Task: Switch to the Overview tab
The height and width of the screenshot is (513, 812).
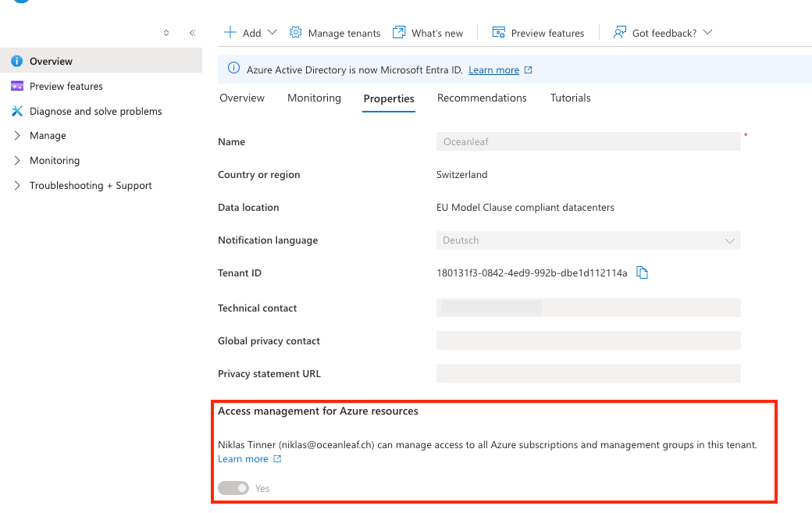Action: tap(242, 98)
